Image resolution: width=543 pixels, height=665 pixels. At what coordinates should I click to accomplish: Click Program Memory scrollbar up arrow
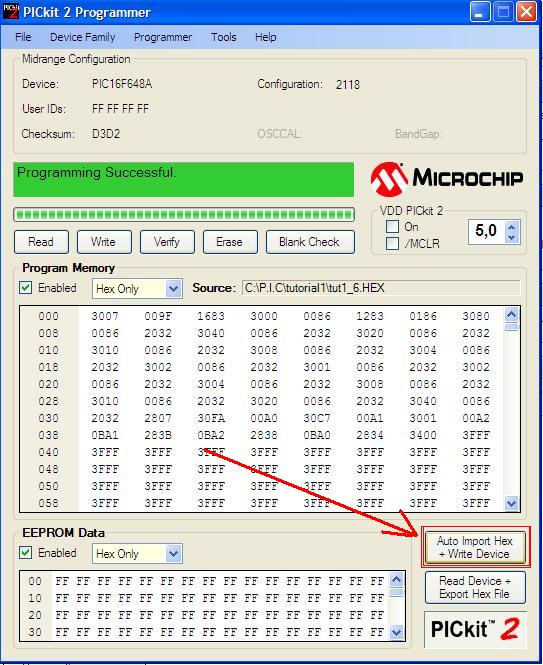[x=512, y=315]
